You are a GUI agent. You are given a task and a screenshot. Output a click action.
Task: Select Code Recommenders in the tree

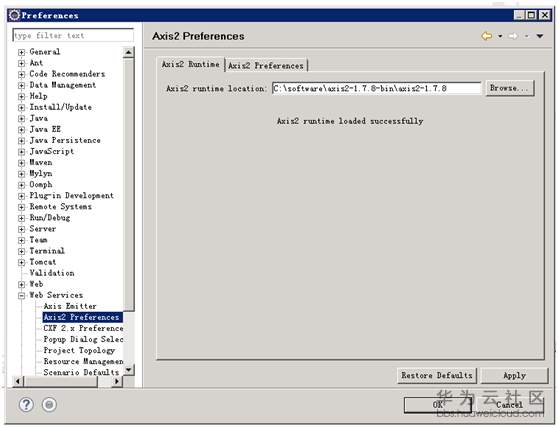tap(67, 74)
